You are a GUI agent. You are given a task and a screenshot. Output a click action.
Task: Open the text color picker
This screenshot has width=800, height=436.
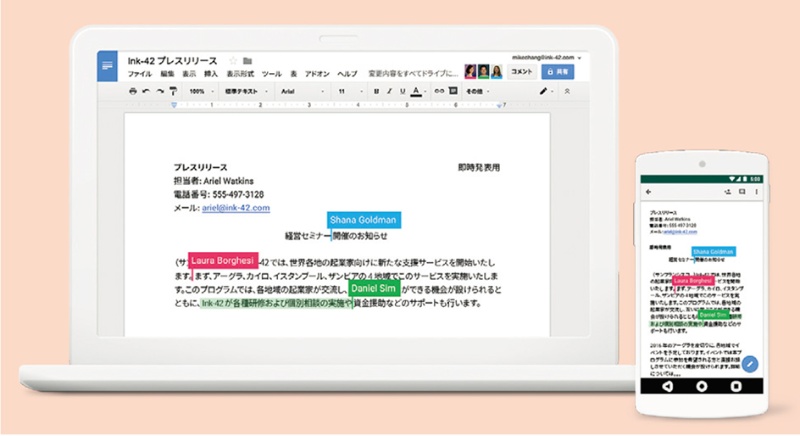[416, 91]
